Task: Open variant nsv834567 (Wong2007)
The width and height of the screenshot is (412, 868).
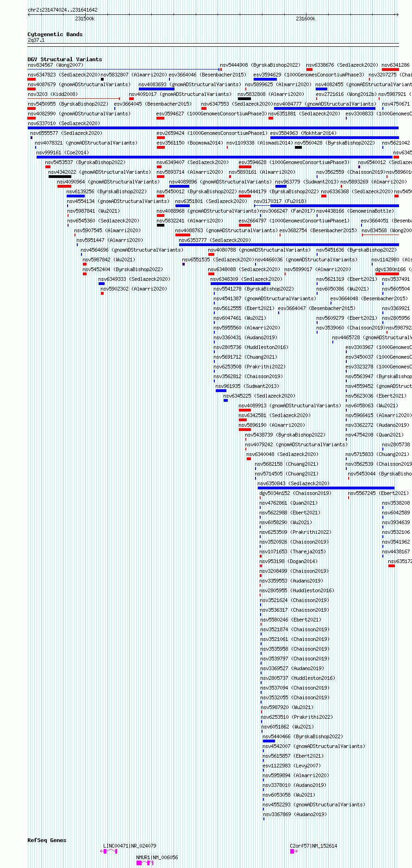Action: tap(56, 65)
